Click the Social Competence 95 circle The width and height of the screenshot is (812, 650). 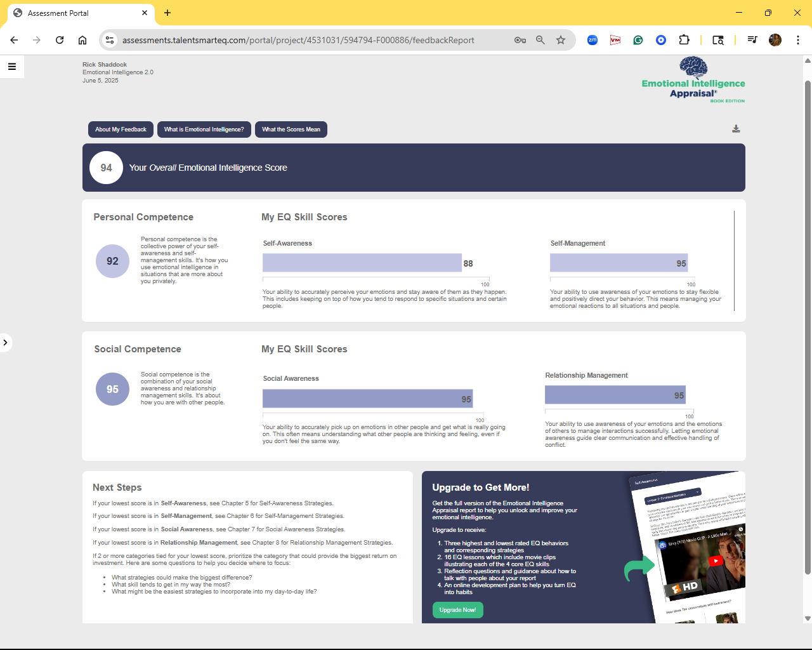point(112,389)
